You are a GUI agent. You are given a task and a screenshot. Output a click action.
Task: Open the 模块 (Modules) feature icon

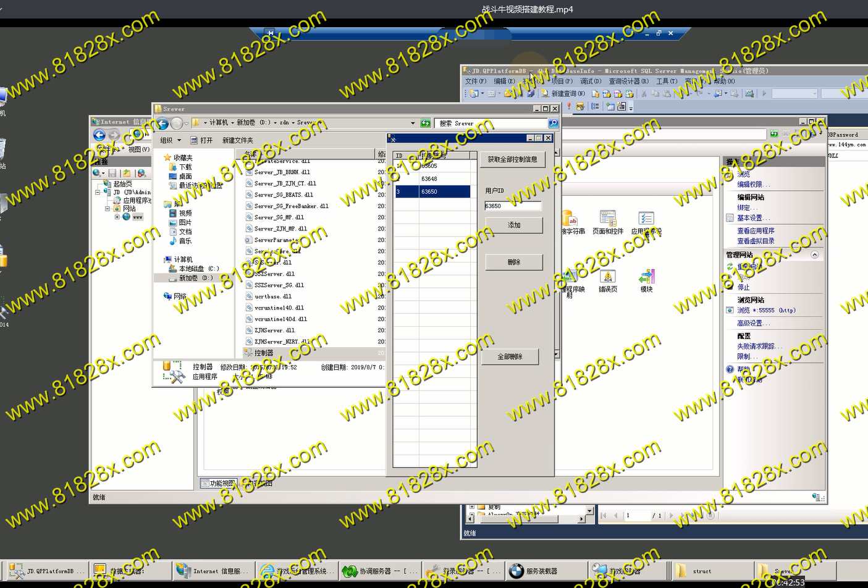[x=646, y=280]
